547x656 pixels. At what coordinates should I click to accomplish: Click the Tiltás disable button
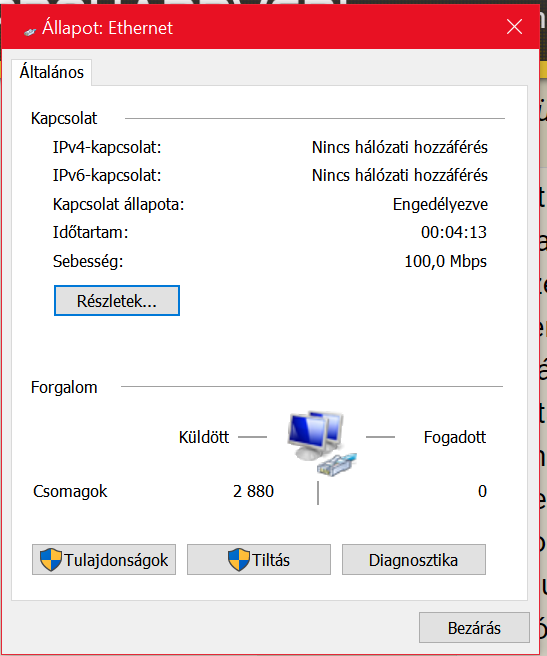pyautogui.click(x=259, y=559)
